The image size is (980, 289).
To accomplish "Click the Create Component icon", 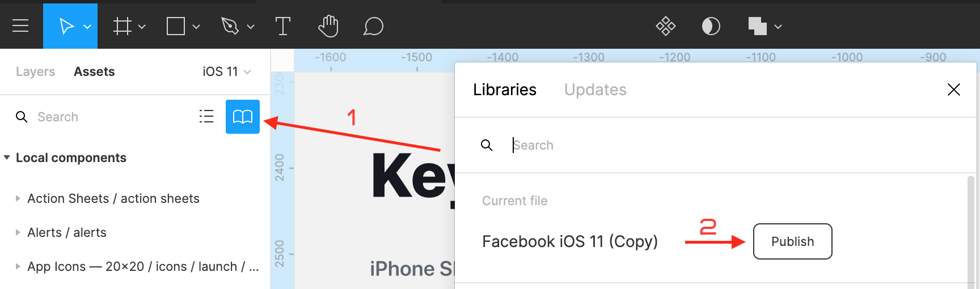I will [666, 26].
